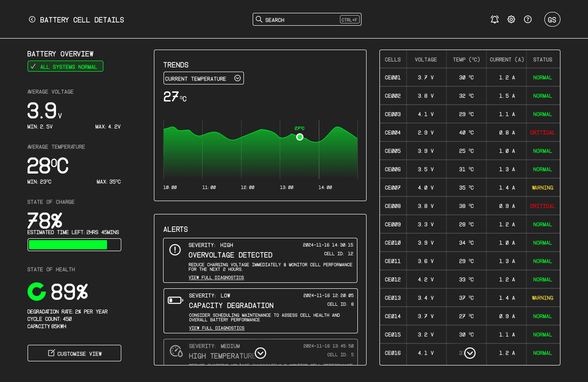Click the exclamation icon on Overvoltage alert

[x=175, y=250]
